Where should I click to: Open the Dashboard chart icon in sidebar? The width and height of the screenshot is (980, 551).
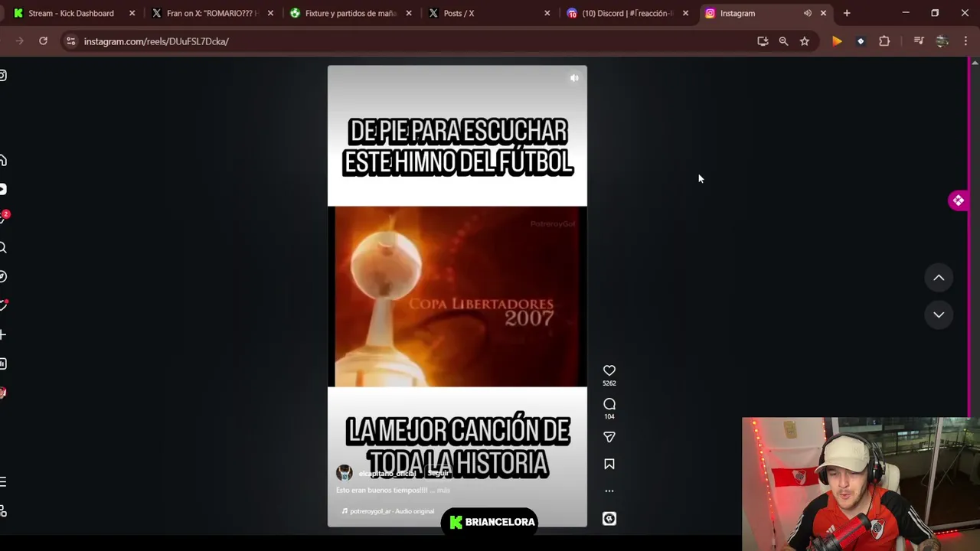[x=3, y=364]
